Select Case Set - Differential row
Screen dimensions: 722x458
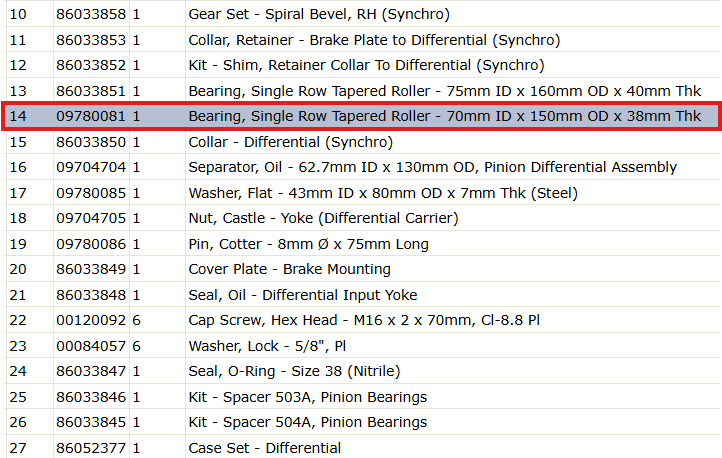pyautogui.click(x=361, y=447)
